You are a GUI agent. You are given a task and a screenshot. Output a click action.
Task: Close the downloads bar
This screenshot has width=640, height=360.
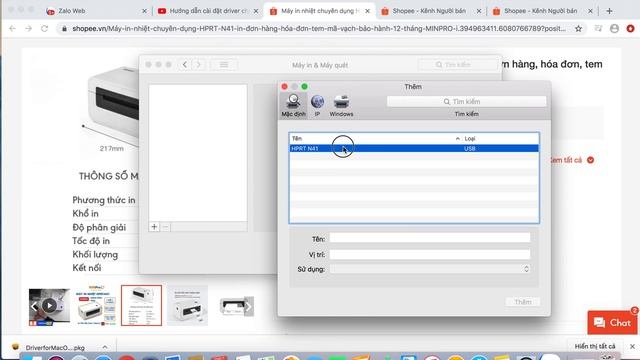click(632, 347)
